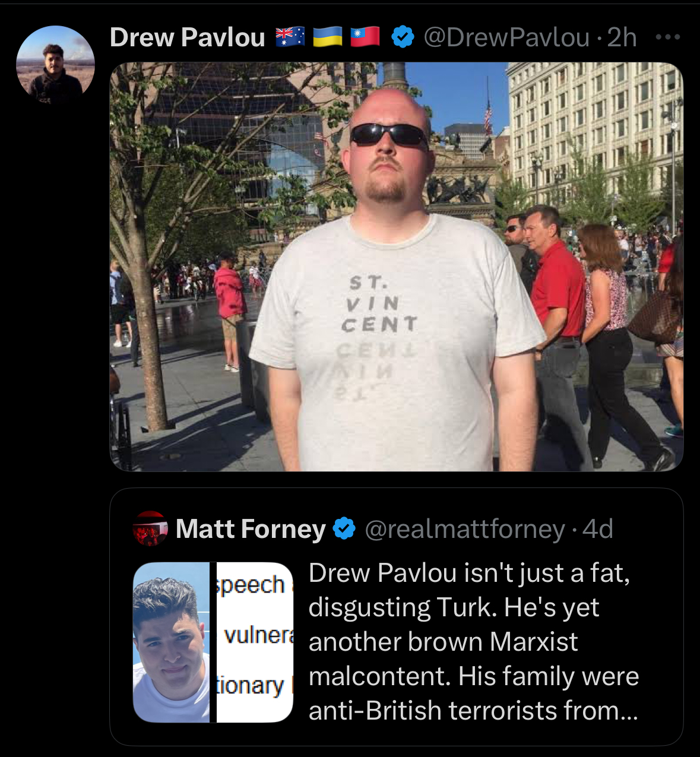Visit the @realmattforney handle
This screenshot has width=700, height=757.
[x=465, y=529]
